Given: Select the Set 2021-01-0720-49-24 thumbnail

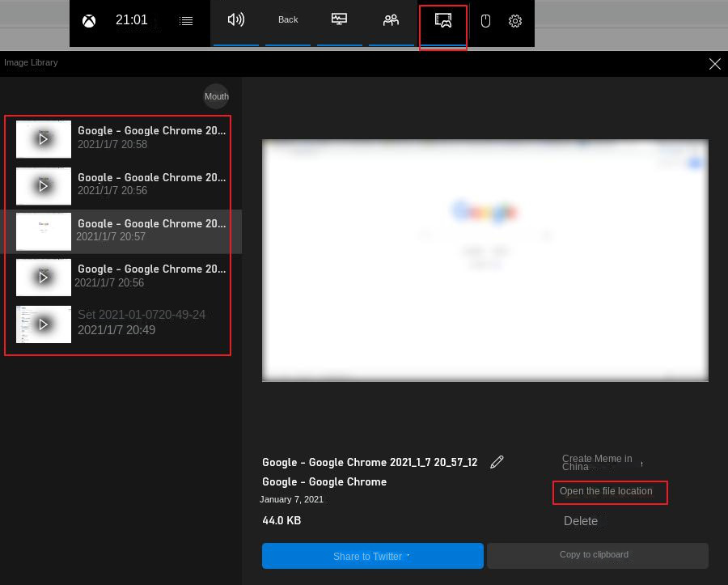Looking at the screenshot, I should (x=44, y=324).
